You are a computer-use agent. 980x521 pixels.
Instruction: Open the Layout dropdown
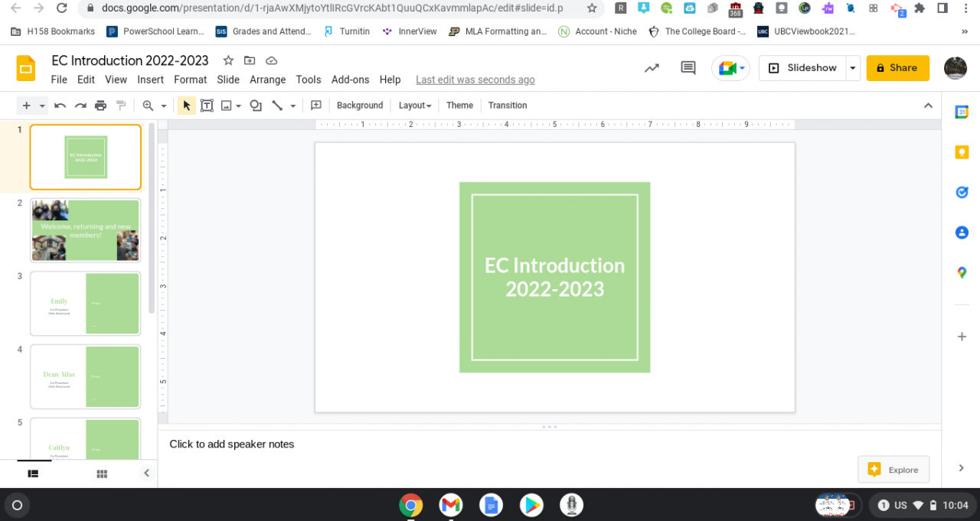click(x=414, y=106)
